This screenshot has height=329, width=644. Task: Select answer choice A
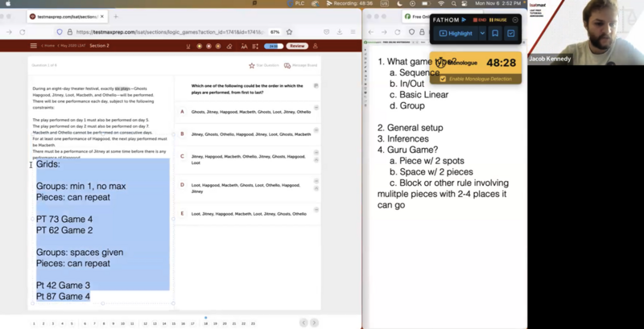[182, 112]
